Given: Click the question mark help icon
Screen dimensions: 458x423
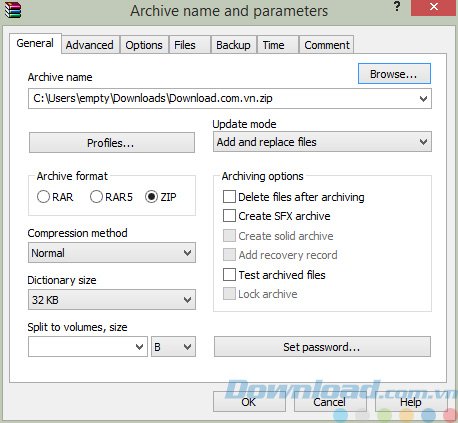Looking at the screenshot, I should [x=397, y=6].
